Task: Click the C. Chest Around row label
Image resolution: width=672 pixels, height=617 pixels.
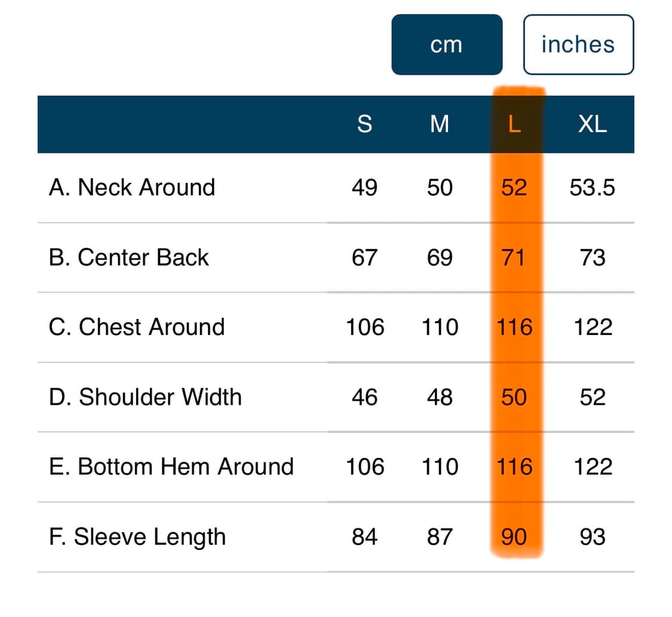Action: pos(137,327)
